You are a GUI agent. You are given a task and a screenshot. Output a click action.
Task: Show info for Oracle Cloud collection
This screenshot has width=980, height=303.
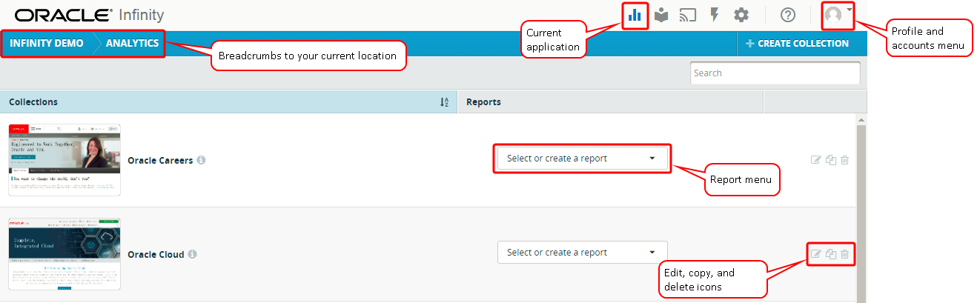192,254
